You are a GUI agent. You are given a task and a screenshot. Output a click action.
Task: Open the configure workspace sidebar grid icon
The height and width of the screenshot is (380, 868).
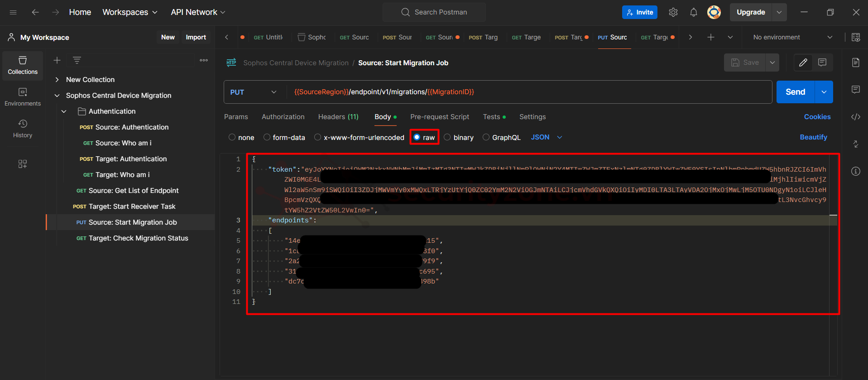click(x=23, y=164)
